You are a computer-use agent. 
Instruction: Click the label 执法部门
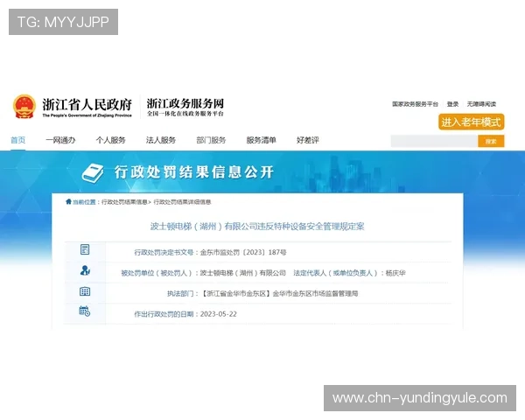[180, 294]
